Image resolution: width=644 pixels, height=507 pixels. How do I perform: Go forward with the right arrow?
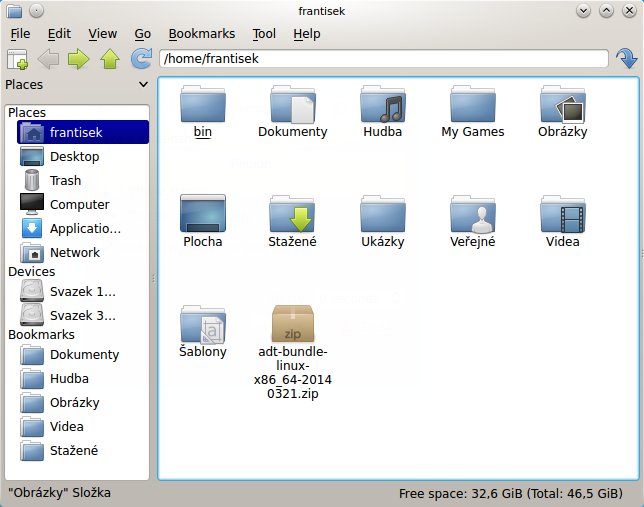tap(79, 59)
